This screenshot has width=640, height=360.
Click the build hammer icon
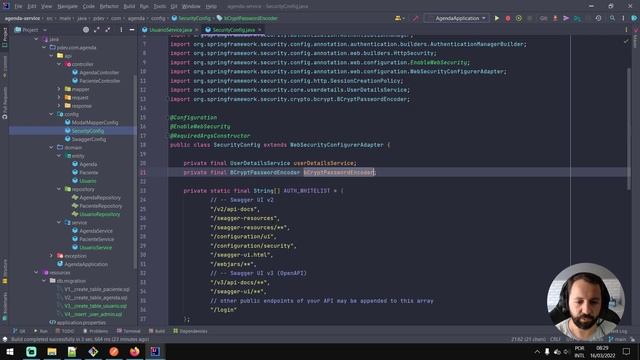pos(416,18)
